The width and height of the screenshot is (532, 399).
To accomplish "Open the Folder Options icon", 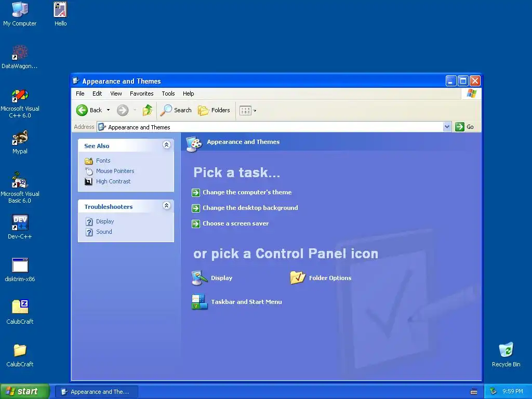I will pyautogui.click(x=321, y=278).
